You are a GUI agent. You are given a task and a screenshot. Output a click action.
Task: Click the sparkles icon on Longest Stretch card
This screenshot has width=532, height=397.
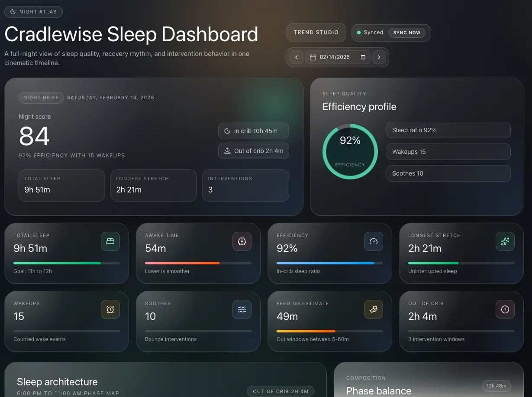[x=505, y=241]
